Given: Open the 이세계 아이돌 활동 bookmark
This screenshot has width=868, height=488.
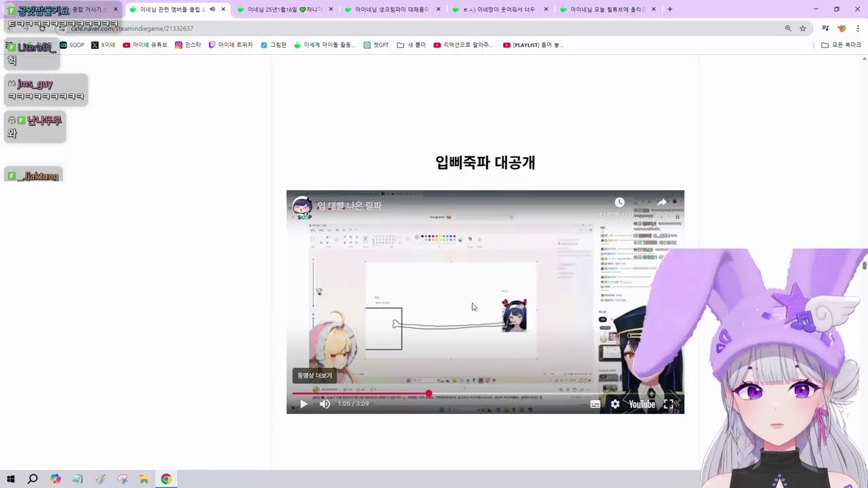Looking at the screenshot, I should [325, 45].
